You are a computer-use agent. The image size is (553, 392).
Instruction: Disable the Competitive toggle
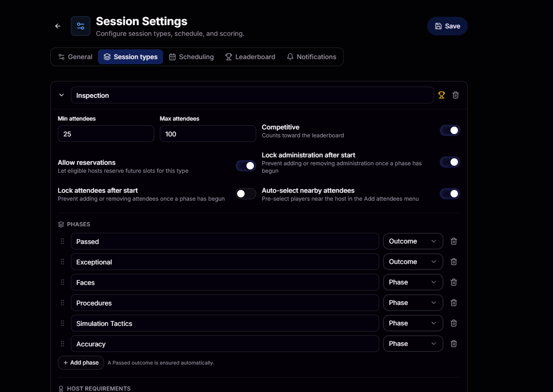pyautogui.click(x=450, y=130)
